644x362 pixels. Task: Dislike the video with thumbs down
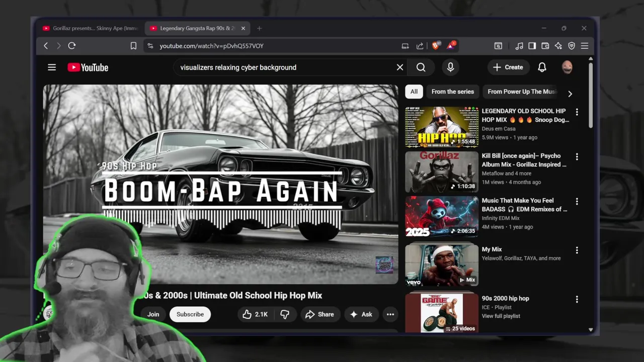(x=285, y=314)
